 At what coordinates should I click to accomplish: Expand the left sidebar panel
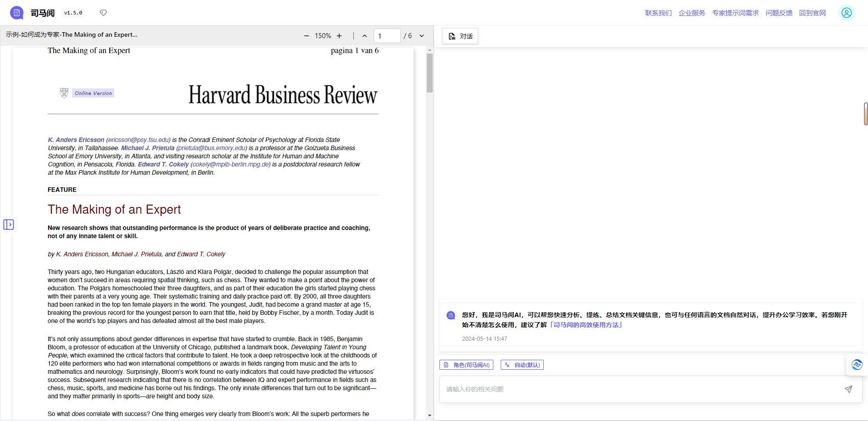coord(9,225)
